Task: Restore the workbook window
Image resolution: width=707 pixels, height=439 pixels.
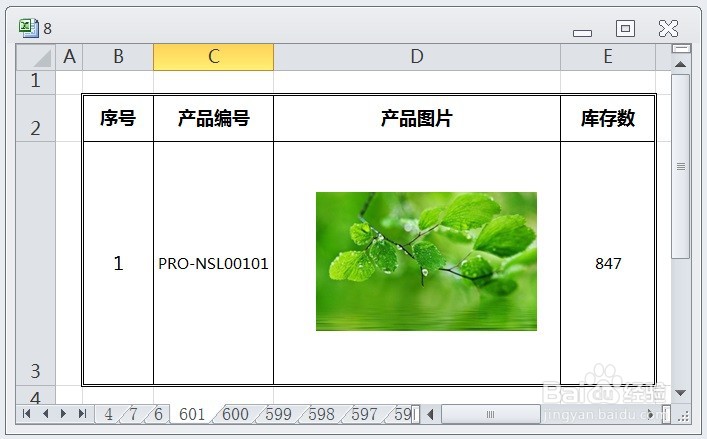Action: tap(625, 28)
